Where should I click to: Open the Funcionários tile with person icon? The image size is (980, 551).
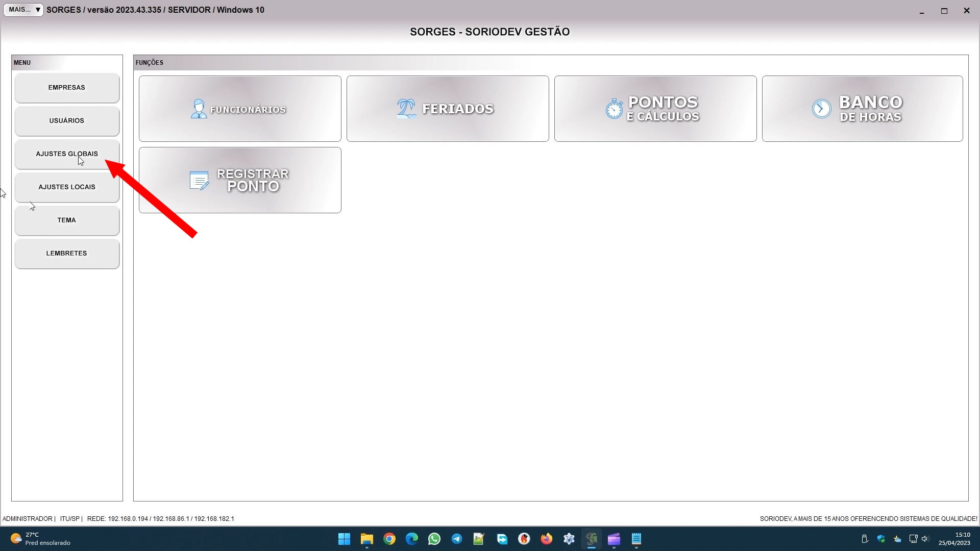199,109
